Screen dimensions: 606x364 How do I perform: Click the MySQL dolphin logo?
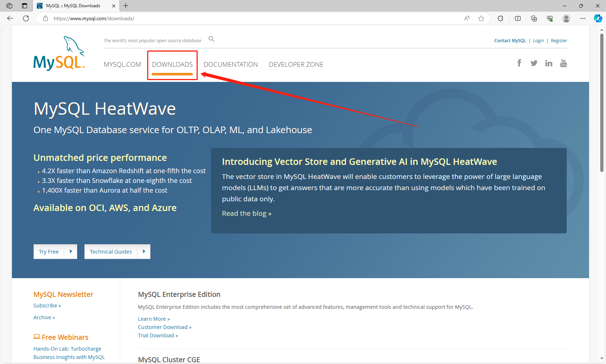pyautogui.click(x=59, y=53)
